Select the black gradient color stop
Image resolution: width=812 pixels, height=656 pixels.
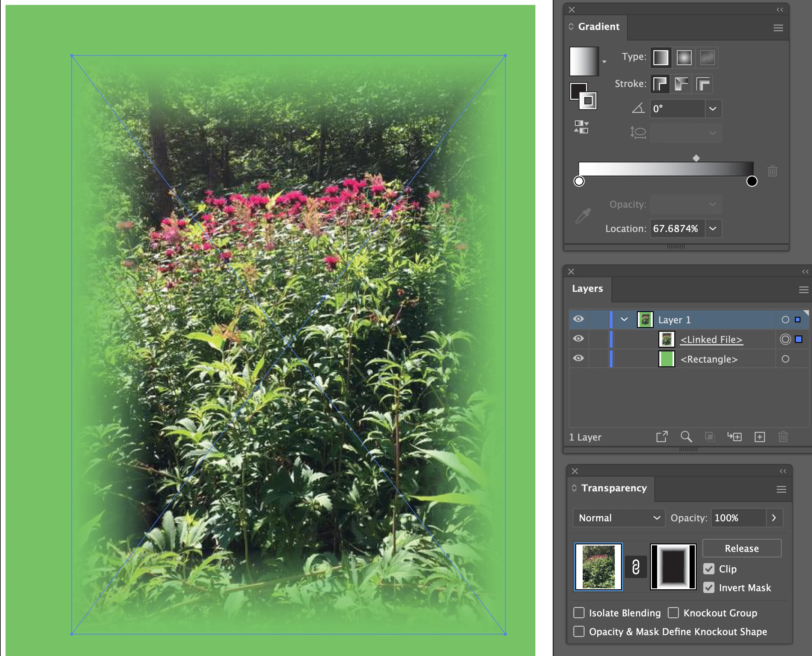coord(752,181)
